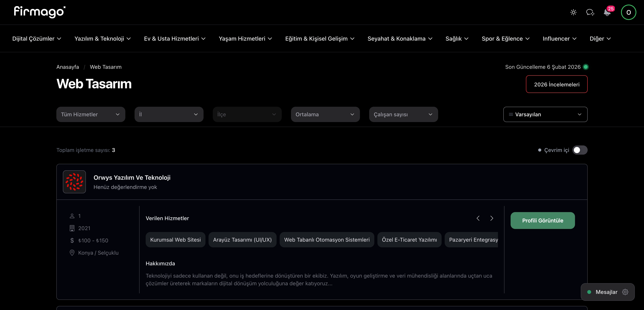The height and width of the screenshot is (310, 644).
Task: Click the Mesajlar settings gear icon
Action: pyautogui.click(x=625, y=292)
